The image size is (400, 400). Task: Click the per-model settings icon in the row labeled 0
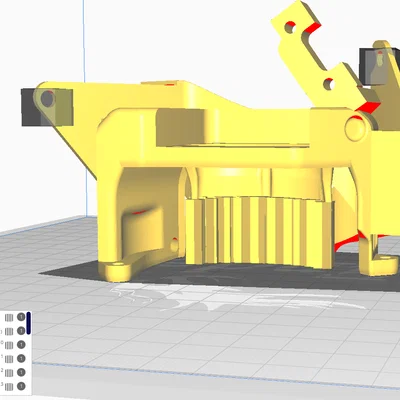[x=9, y=345]
